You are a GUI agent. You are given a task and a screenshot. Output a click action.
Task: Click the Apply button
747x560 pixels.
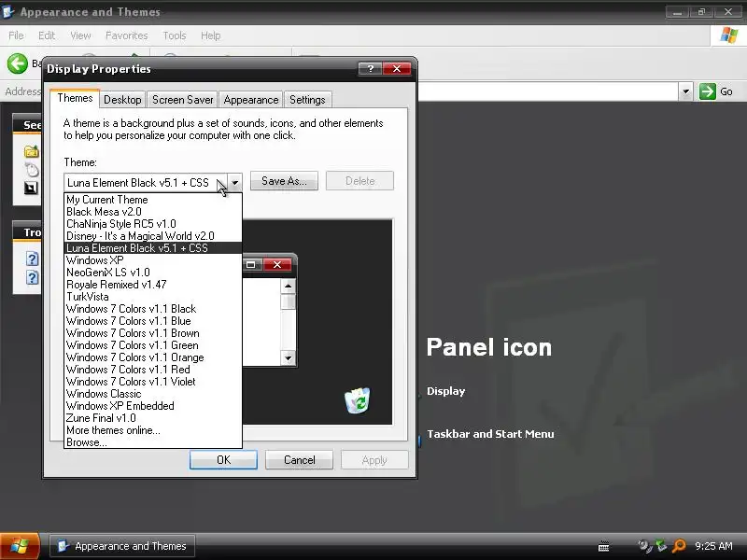[x=374, y=460]
